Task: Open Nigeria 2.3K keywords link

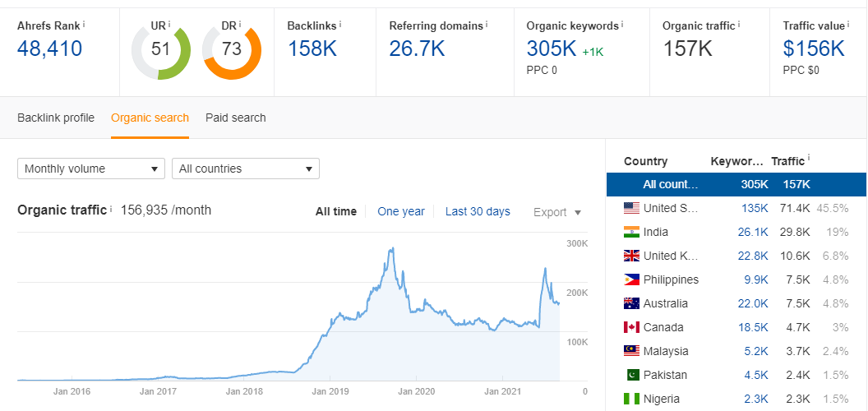Action: (756, 399)
